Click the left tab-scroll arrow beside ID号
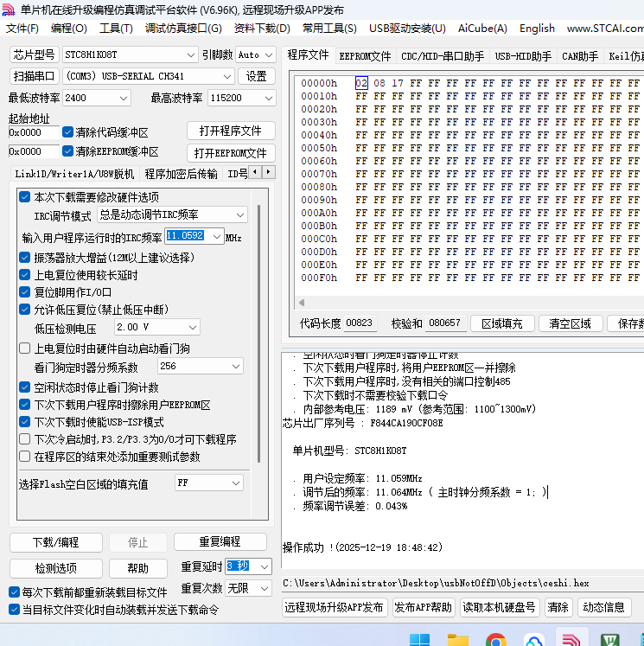644x646 pixels. click(255, 172)
